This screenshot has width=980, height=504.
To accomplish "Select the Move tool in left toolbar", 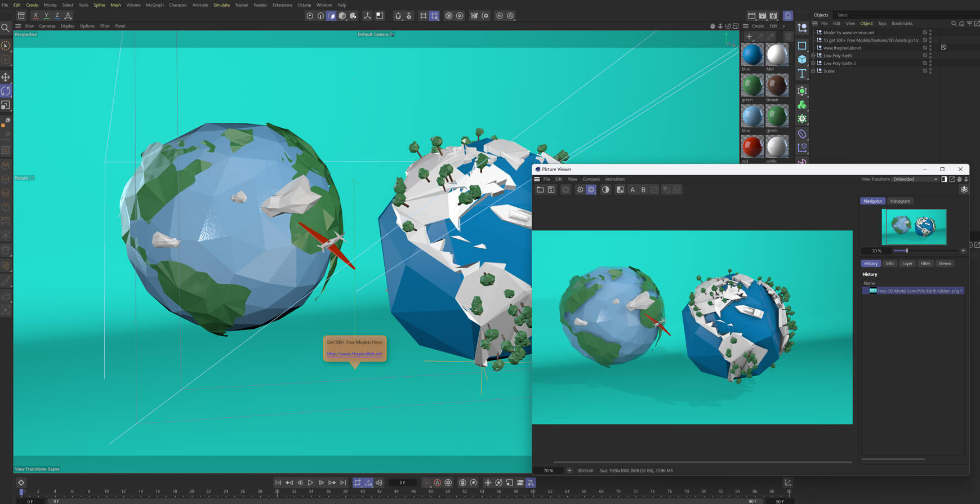I will tap(6, 77).
